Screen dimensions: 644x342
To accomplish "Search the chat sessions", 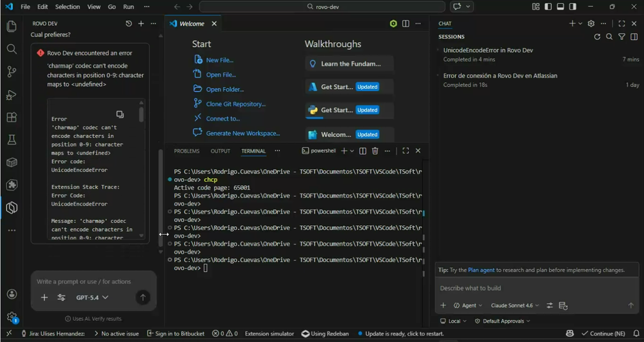I will click(609, 37).
